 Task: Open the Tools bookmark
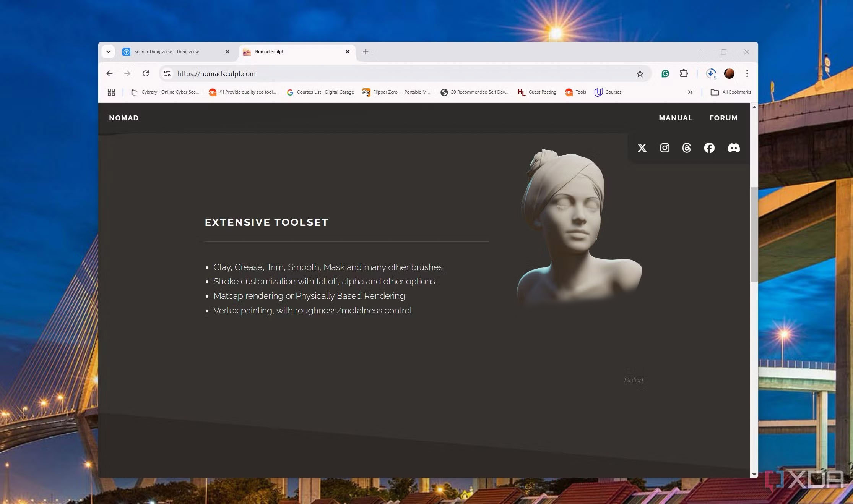[x=575, y=92]
